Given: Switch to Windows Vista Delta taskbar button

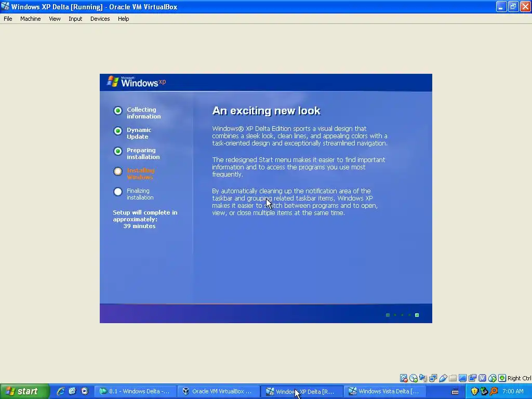Looking at the screenshot, I should [x=385, y=392].
